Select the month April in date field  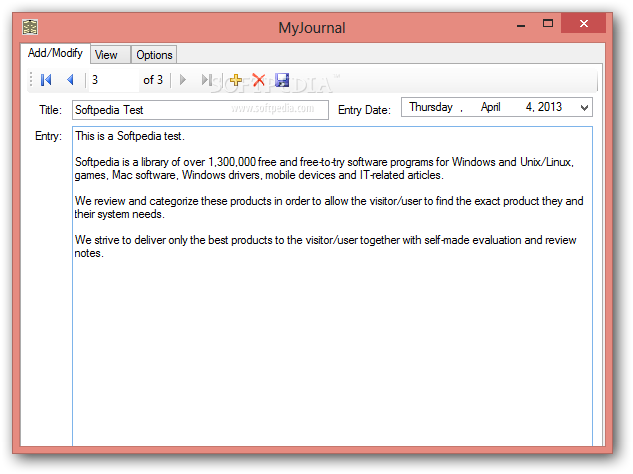[490, 107]
